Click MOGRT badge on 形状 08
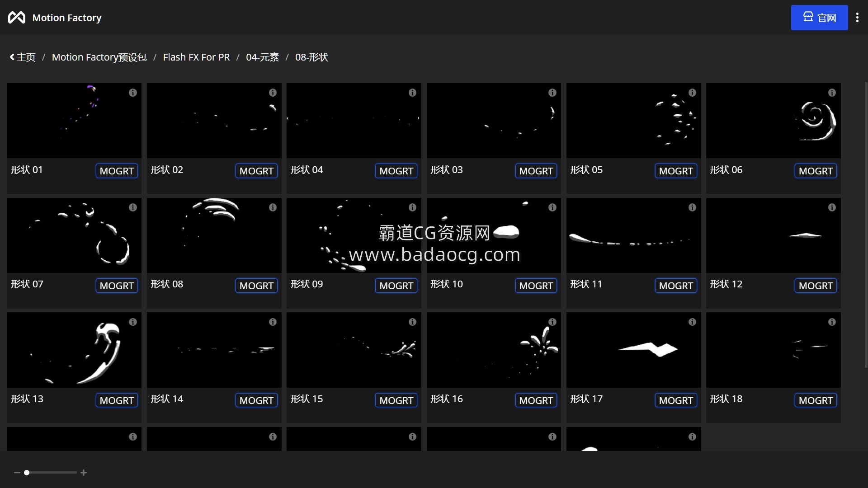Image resolution: width=868 pixels, height=488 pixels. click(x=256, y=286)
